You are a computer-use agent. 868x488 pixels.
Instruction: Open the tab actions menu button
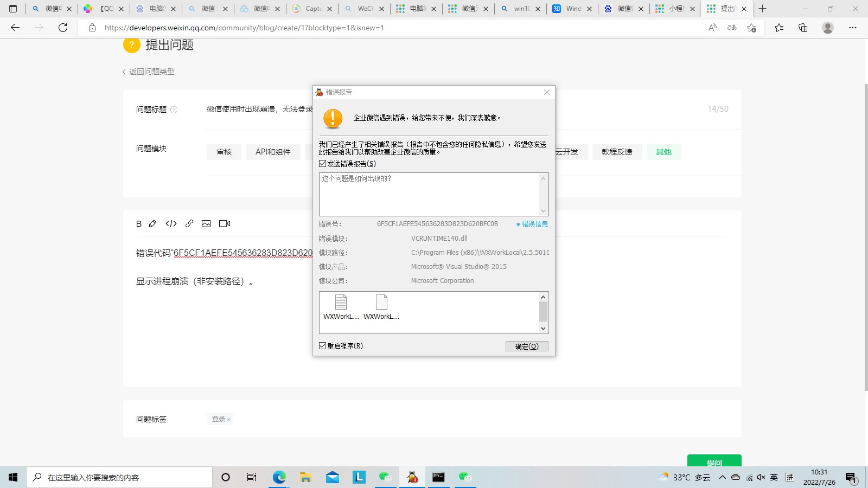click(13, 9)
